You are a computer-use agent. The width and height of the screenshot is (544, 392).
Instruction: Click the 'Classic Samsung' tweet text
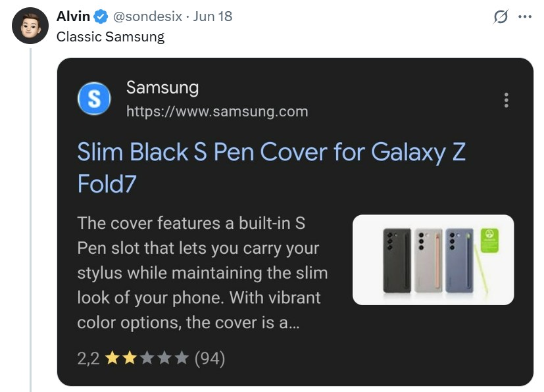[x=111, y=37]
